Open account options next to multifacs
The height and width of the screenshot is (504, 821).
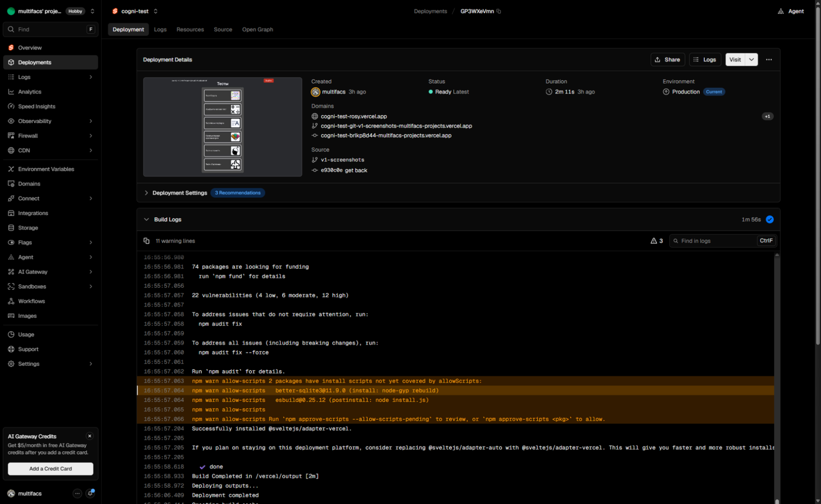point(78,493)
